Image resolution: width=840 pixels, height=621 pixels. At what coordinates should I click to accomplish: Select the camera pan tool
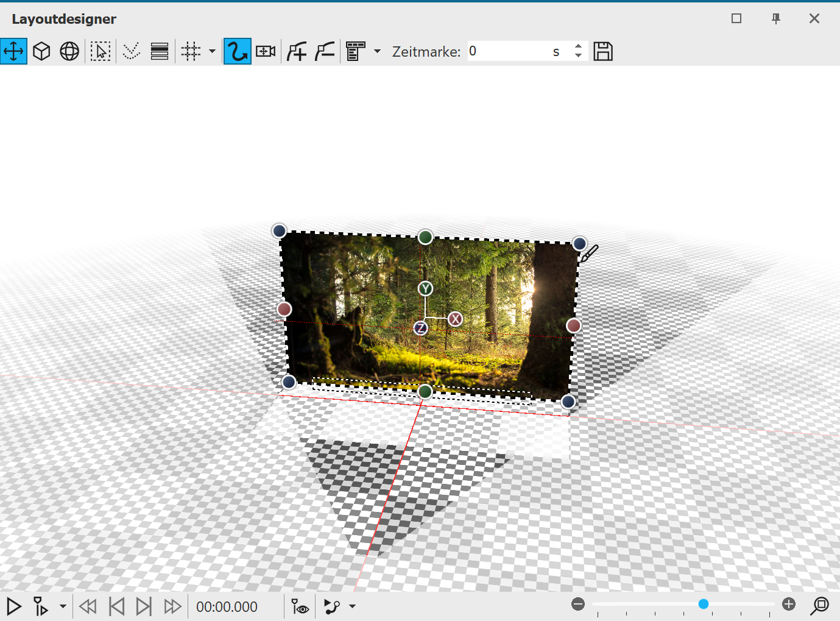coord(265,51)
